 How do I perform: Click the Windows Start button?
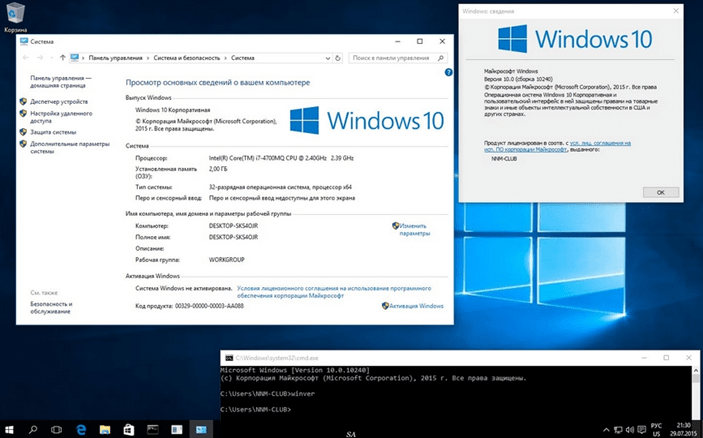[x=9, y=429]
